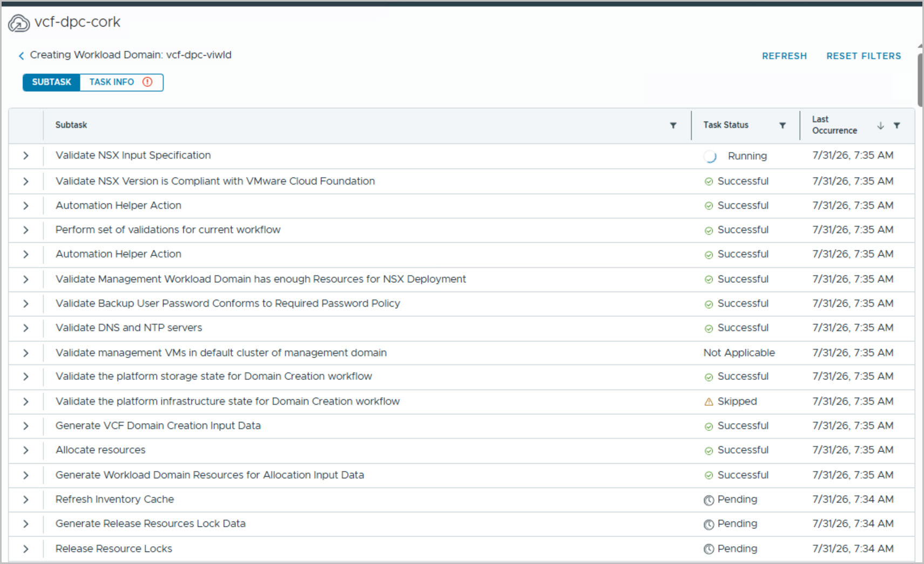Click the 7:35 AM timestamp for Validate NSX Input Specification
This screenshot has height=564, width=924.
(x=853, y=155)
